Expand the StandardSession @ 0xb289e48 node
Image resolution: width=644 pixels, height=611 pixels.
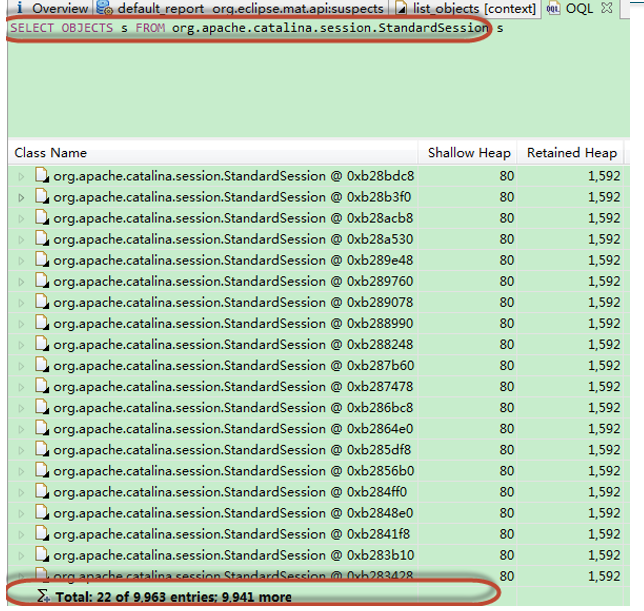click(22, 260)
